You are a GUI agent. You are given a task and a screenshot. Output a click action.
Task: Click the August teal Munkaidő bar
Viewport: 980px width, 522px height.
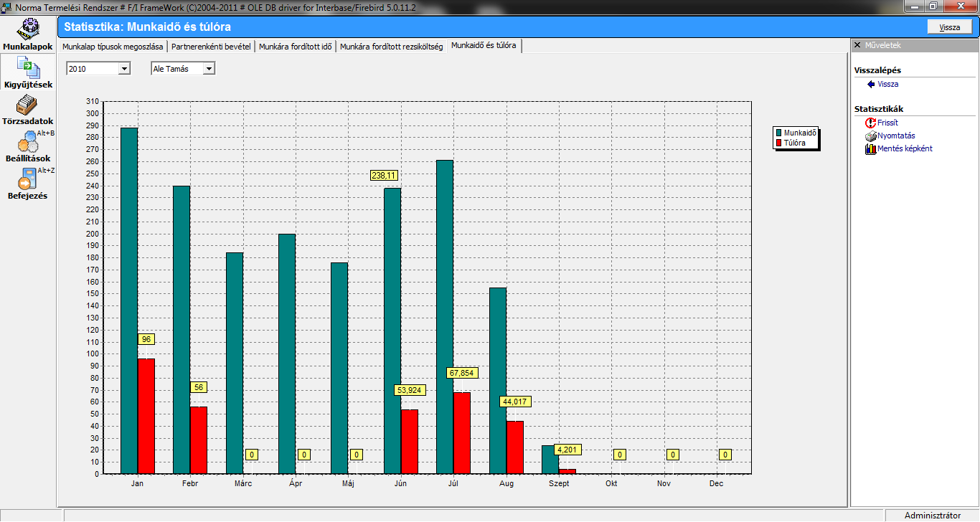498,381
